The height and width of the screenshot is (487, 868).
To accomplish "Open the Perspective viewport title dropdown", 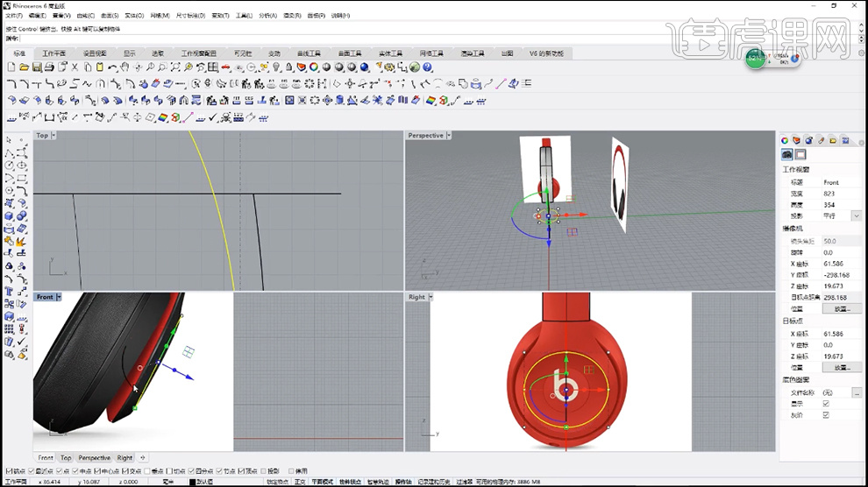I will [449, 136].
